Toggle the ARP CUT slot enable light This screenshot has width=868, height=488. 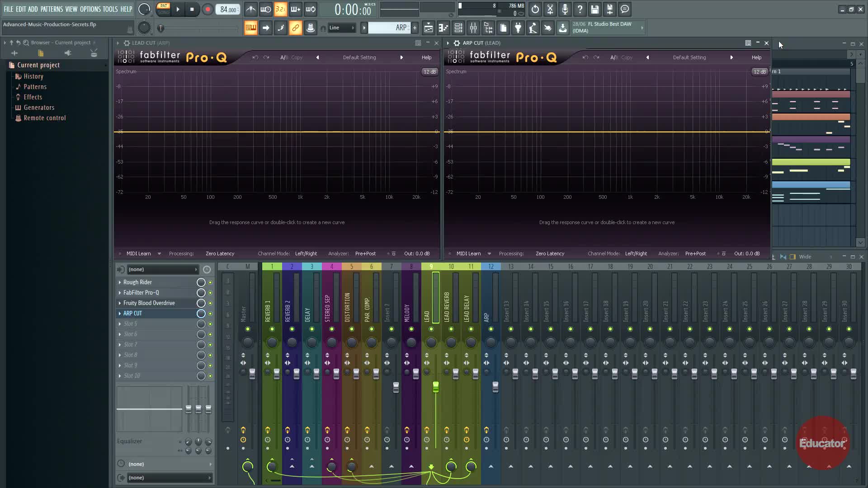coord(210,314)
